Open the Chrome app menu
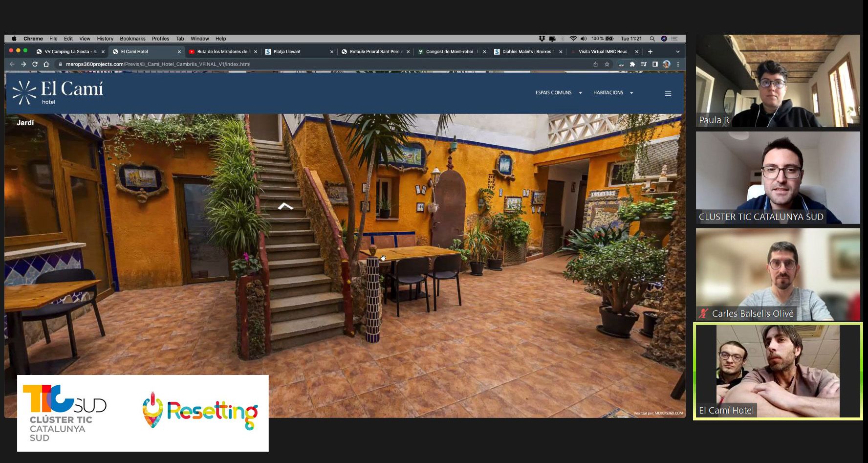The height and width of the screenshot is (463, 868). (33, 39)
